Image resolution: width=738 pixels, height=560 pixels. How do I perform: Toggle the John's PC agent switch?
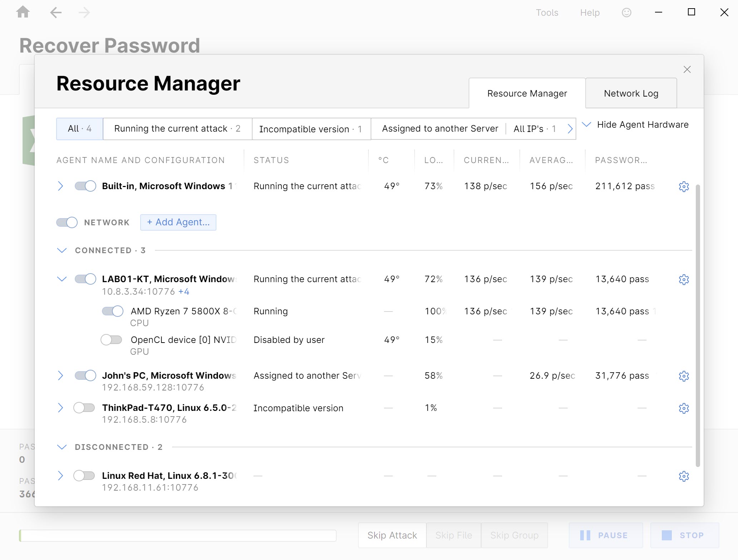85,375
